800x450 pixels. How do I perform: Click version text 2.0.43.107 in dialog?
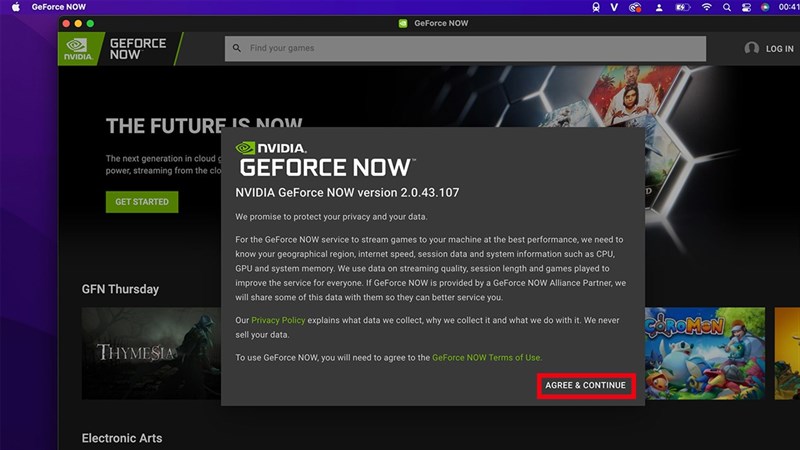(x=430, y=193)
